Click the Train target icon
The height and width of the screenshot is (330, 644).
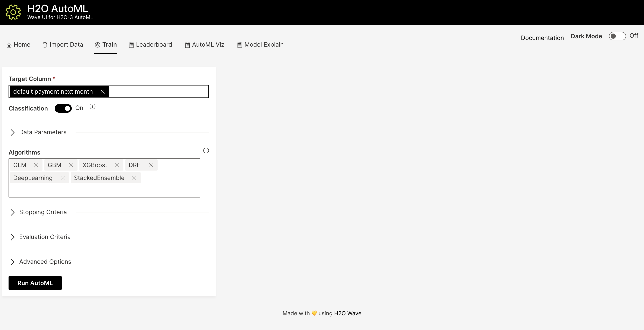(97, 45)
